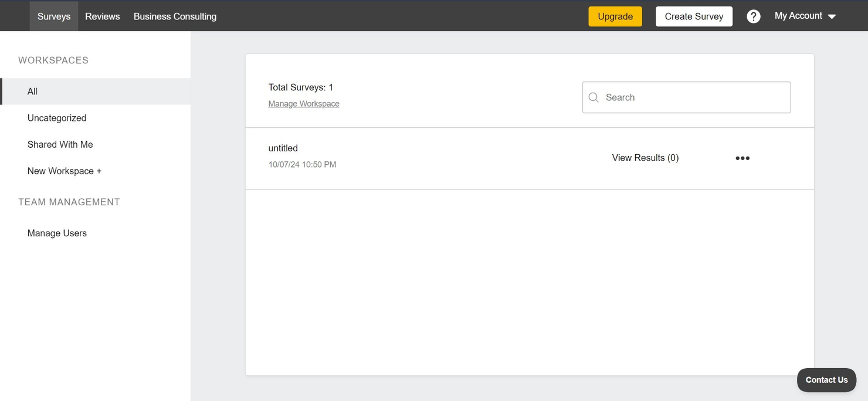Focus the Search input field
The height and width of the screenshot is (401, 868).
coord(686,97)
